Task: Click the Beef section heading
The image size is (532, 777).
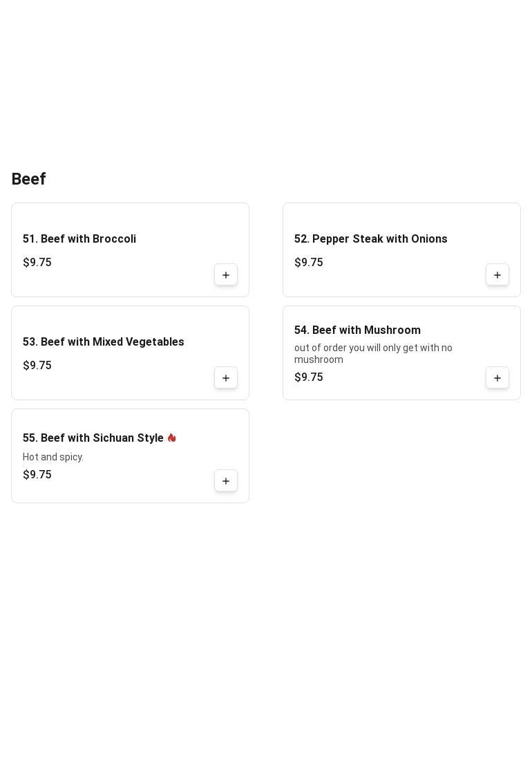Action: coord(29,179)
